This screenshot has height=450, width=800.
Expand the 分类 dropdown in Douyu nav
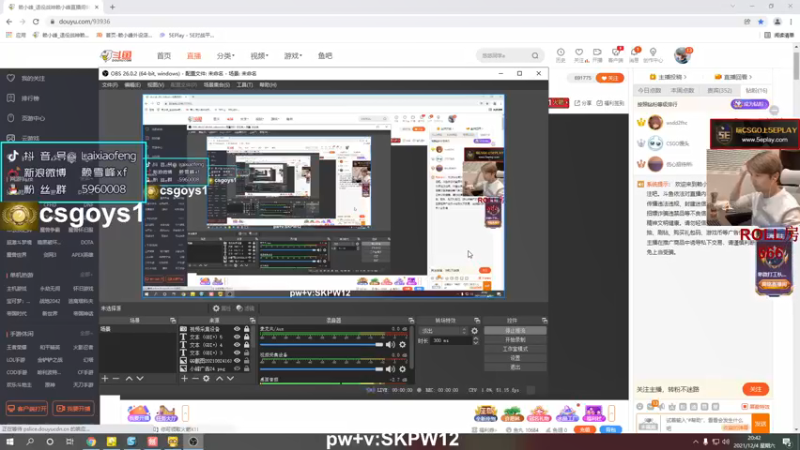coord(225,56)
